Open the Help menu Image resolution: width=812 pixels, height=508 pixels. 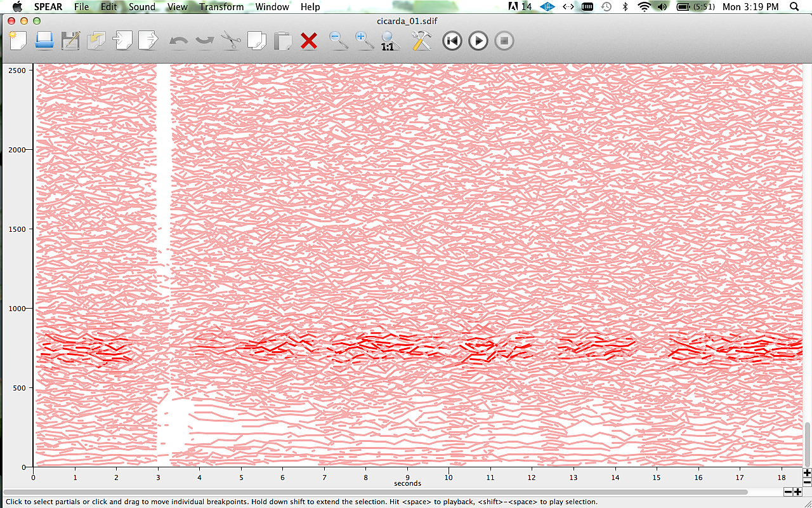(x=310, y=7)
